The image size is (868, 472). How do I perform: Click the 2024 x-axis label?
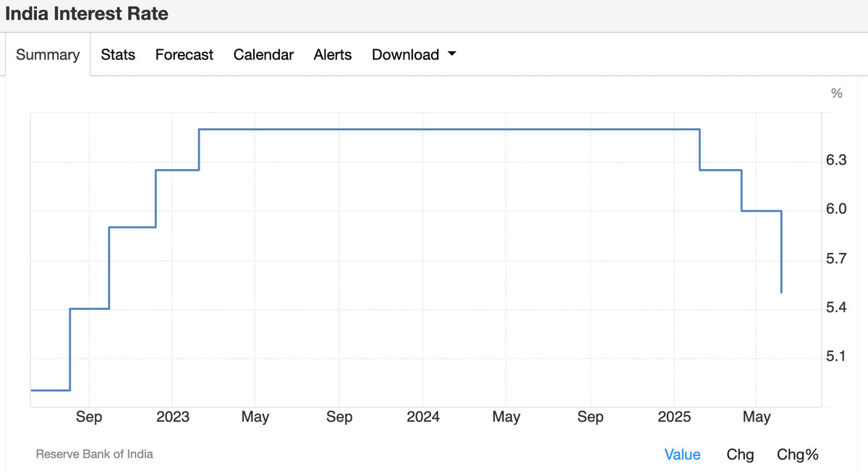tap(423, 417)
